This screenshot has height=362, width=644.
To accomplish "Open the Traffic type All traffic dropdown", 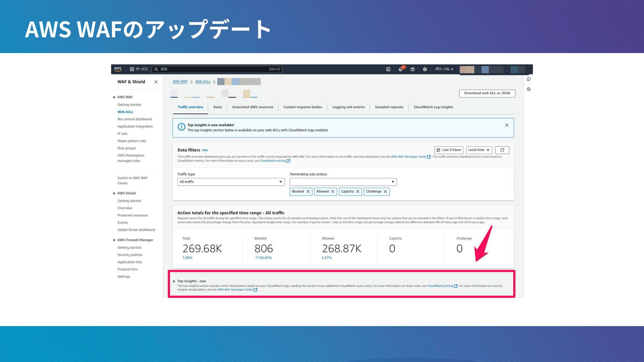I will (231, 182).
